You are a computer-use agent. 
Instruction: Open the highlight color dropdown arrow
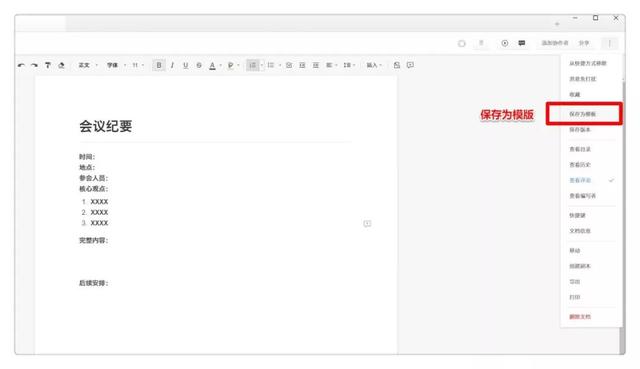(238, 65)
